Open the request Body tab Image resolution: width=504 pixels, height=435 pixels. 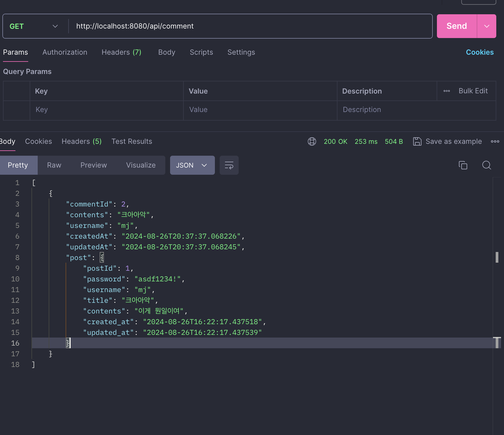pyautogui.click(x=167, y=52)
